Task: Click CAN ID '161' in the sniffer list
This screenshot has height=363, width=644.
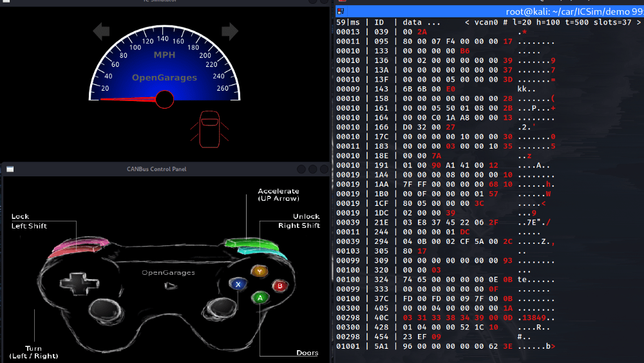Action: [381, 108]
